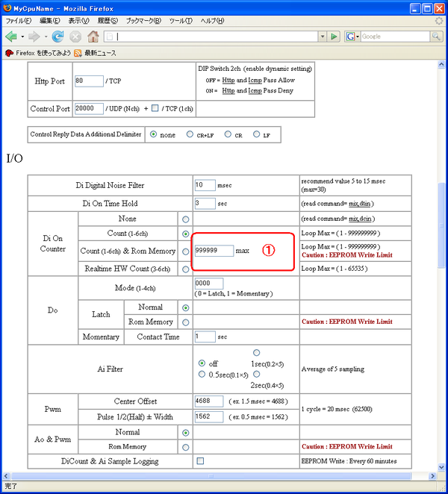Click the green Go arrow button
Screen dimensions: 448x494
pos(334,37)
